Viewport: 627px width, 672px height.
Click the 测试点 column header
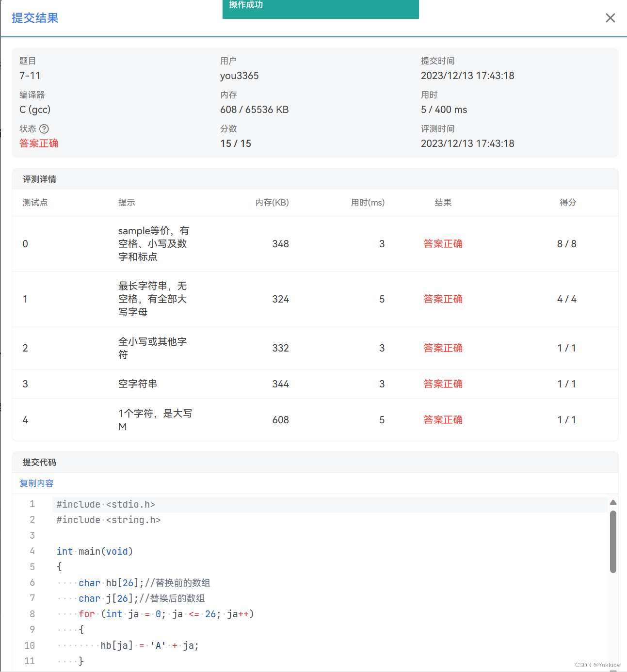pos(35,202)
